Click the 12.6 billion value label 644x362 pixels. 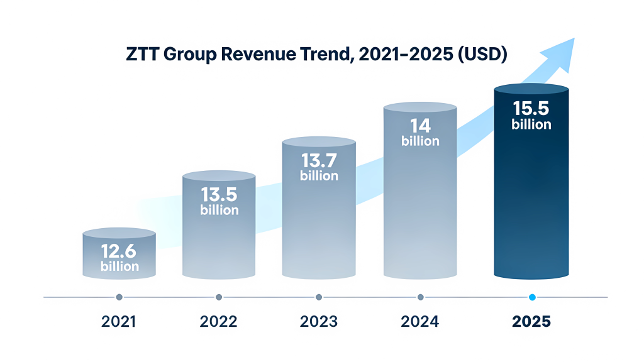pyautogui.click(x=119, y=258)
